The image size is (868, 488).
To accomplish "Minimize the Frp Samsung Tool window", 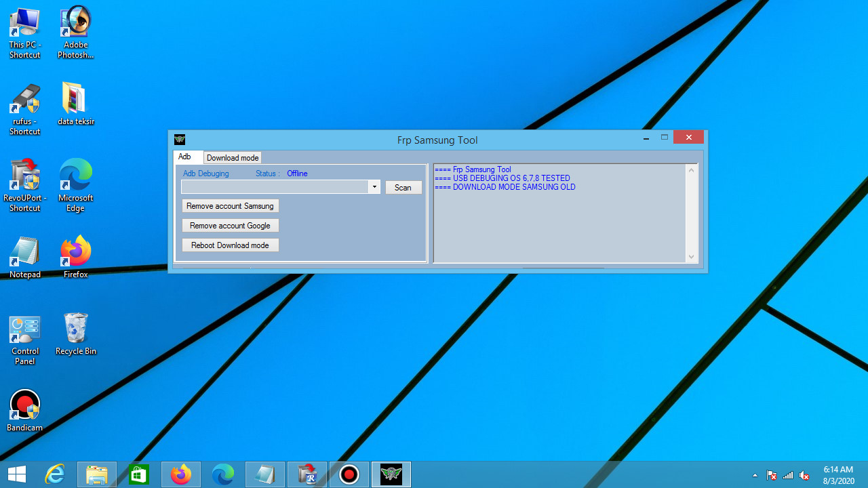I will tap(647, 138).
